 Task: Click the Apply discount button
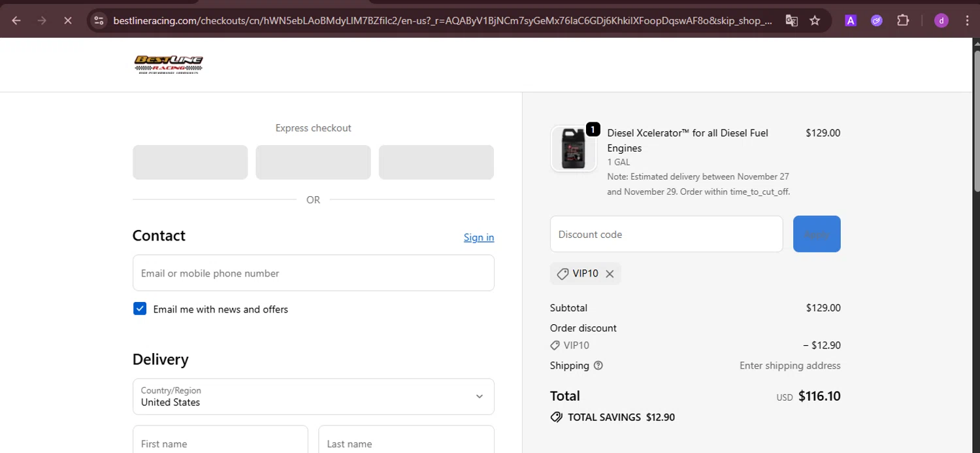817,234
